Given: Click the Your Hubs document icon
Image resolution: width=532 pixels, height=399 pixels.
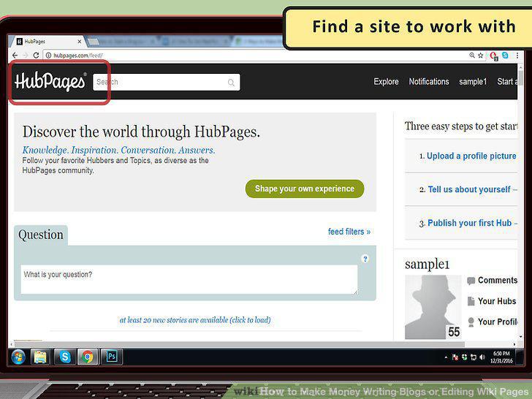Looking at the screenshot, I should point(471,301).
